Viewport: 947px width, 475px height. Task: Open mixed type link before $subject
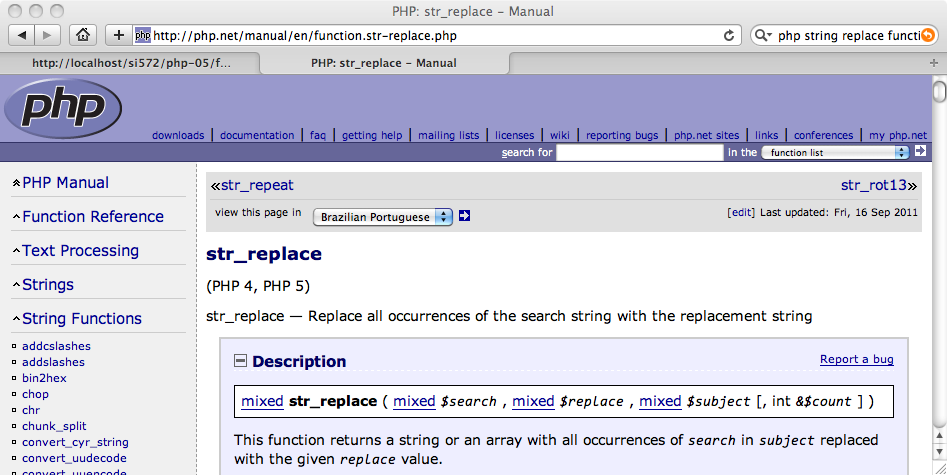[660, 401]
